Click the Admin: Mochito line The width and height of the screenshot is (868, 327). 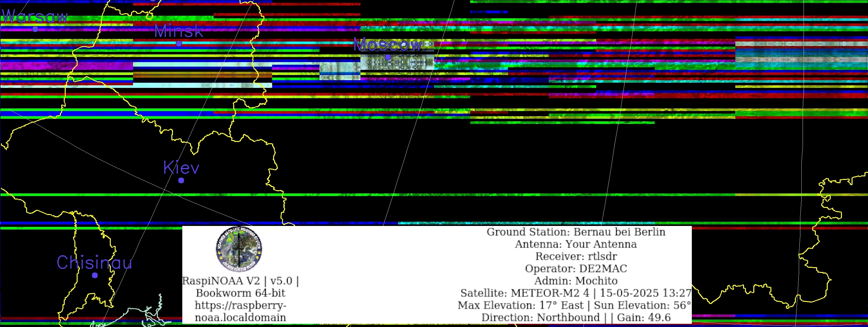[576, 281]
